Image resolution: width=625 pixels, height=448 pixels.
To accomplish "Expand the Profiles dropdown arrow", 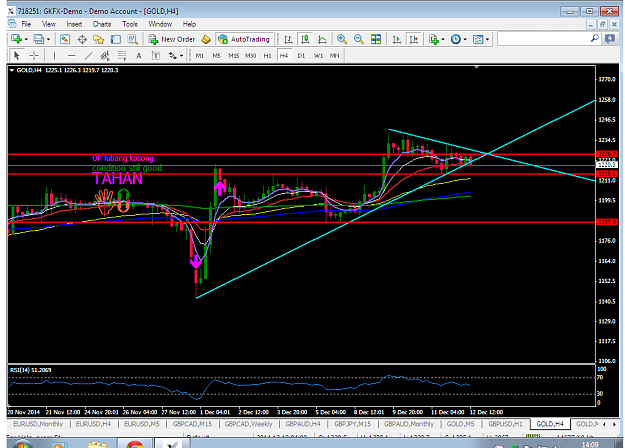I will tap(48, 39).
